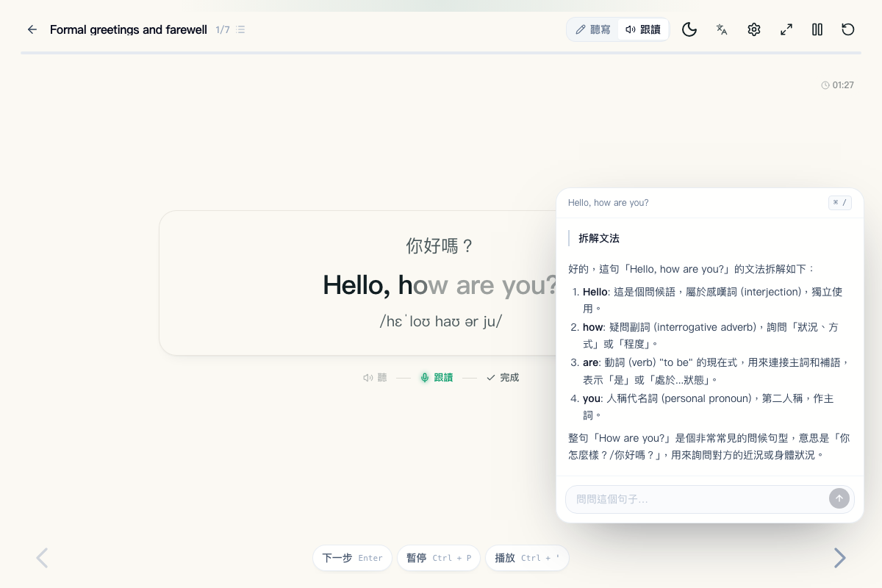882x588 pixels.
Task: Click the 播放 play button
Action: [527, 558]
